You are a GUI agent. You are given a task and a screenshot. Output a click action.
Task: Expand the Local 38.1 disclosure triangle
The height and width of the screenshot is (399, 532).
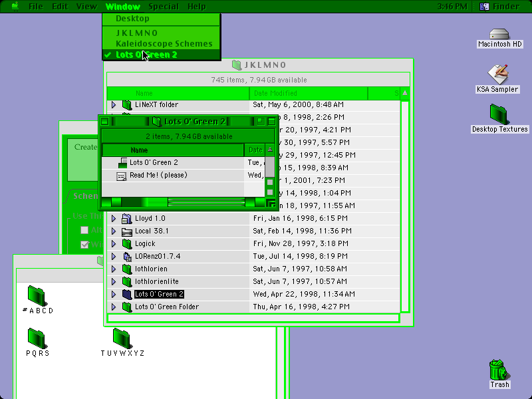point(114,231)
